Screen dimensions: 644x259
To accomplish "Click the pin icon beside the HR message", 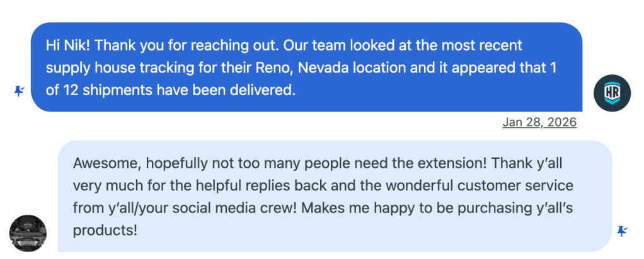I will [x=19, y=91].
